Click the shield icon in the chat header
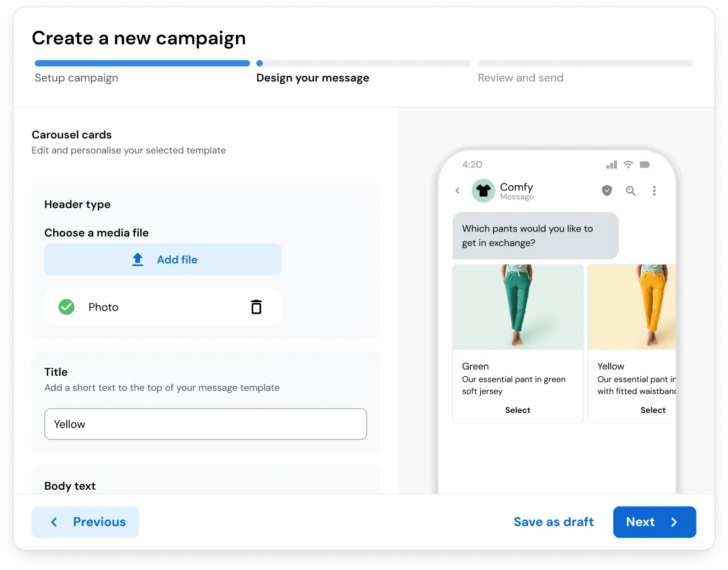 pos(607,191)
